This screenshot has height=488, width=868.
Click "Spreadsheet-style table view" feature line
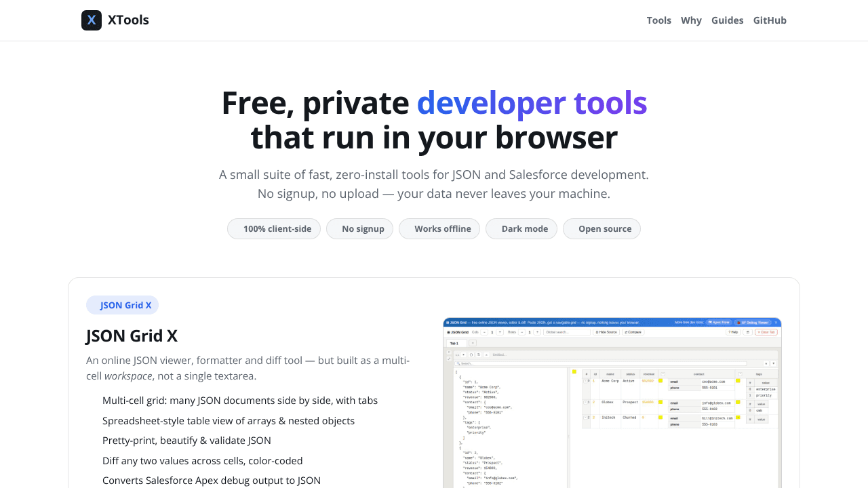point(229,421)
